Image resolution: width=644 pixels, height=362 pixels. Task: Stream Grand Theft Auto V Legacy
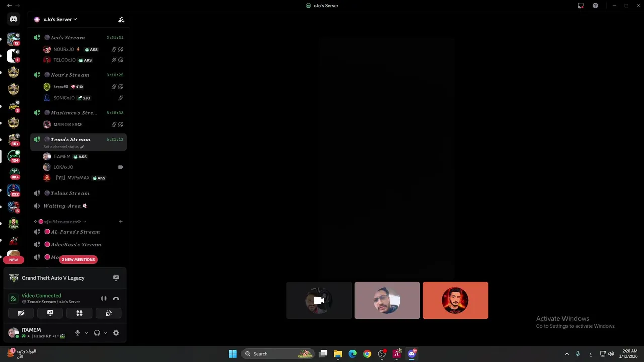point(116,278)
